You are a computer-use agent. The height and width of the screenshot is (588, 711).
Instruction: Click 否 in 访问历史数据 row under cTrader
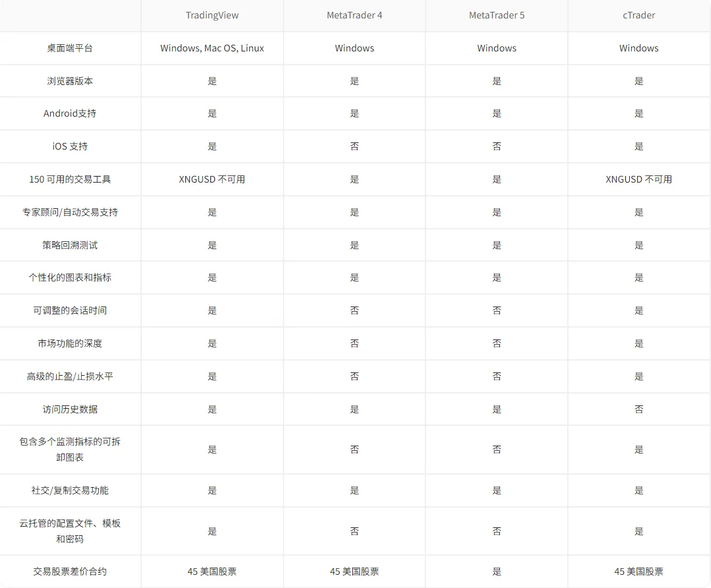(x=638, y=409)
